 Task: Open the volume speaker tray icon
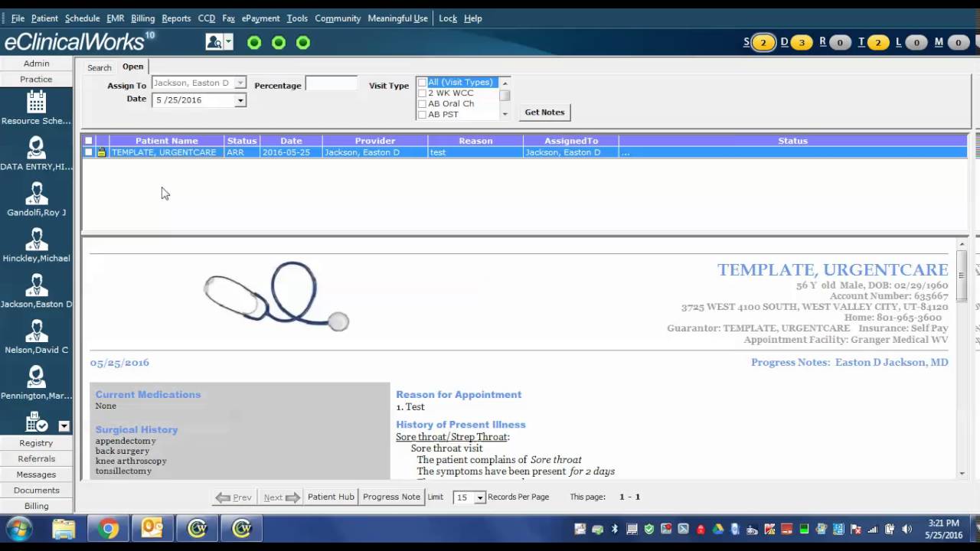pos(907,529)
